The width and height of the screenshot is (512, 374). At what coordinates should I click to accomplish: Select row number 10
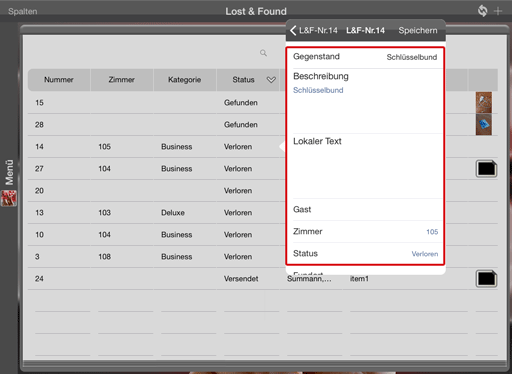coord(39,235)
